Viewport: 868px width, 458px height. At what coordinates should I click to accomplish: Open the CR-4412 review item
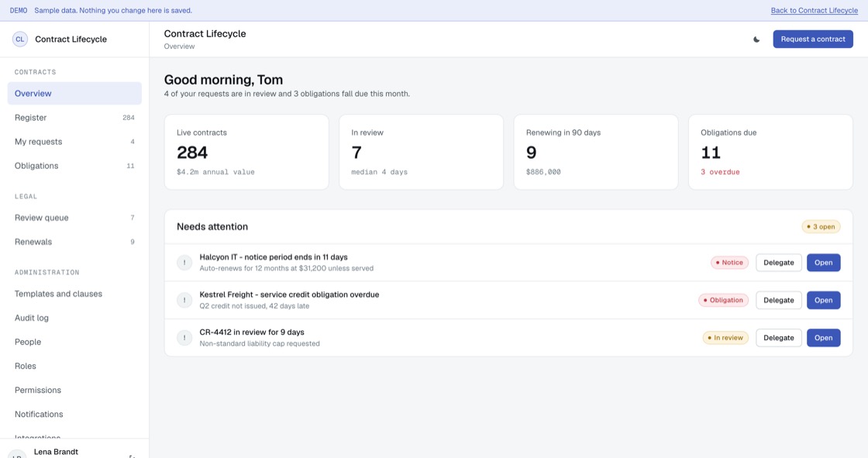point(823,338)
